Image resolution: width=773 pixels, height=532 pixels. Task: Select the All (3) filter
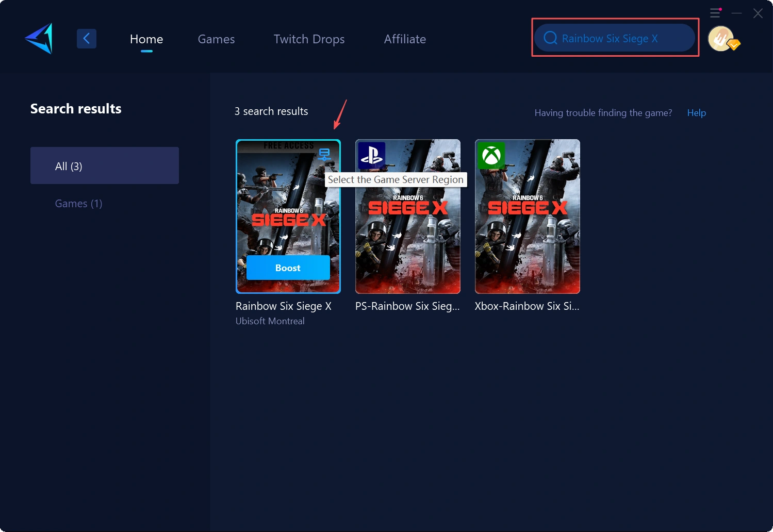[x=105, y=166]
